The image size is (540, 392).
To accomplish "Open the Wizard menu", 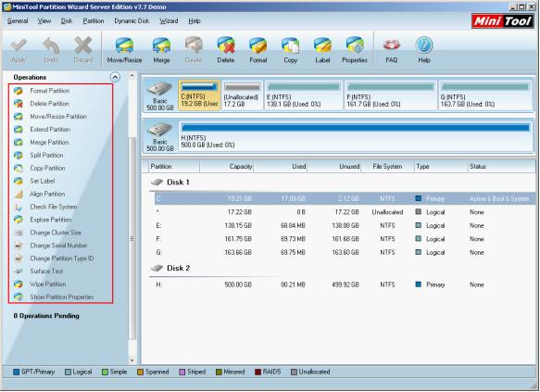I will coord(169,21).
